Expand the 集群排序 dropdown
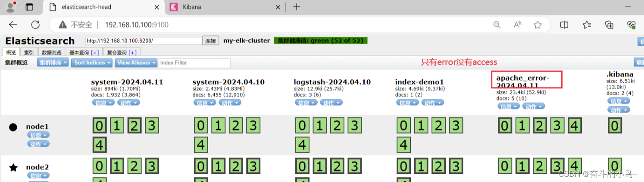This screenshot has width=644, height=182. tap(53, 63)
